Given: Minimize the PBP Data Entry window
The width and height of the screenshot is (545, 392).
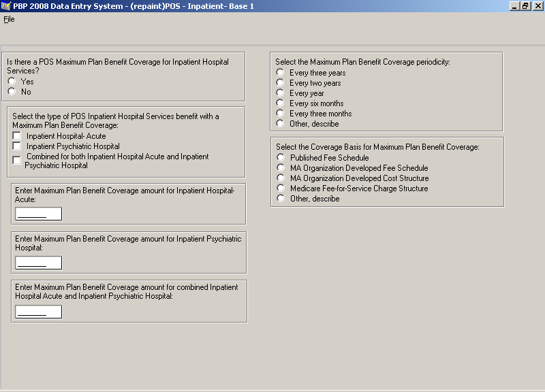Looking at the screenshot, I should click(514, 6).
